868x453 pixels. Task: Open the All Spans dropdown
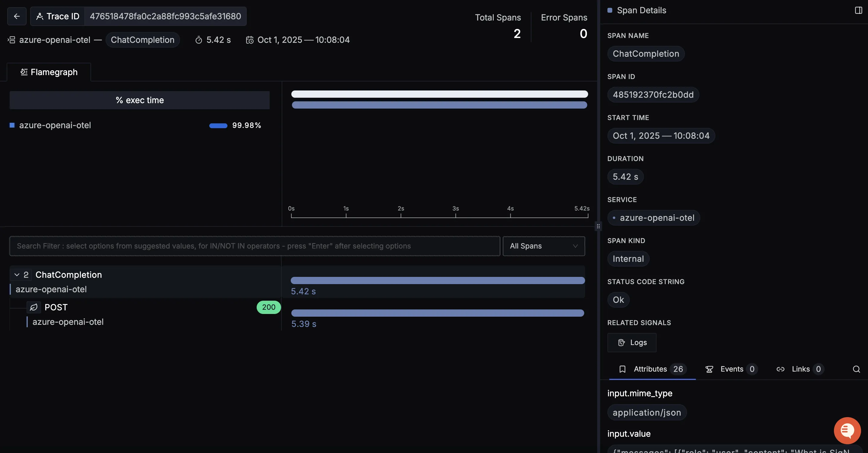click(543, 246)
